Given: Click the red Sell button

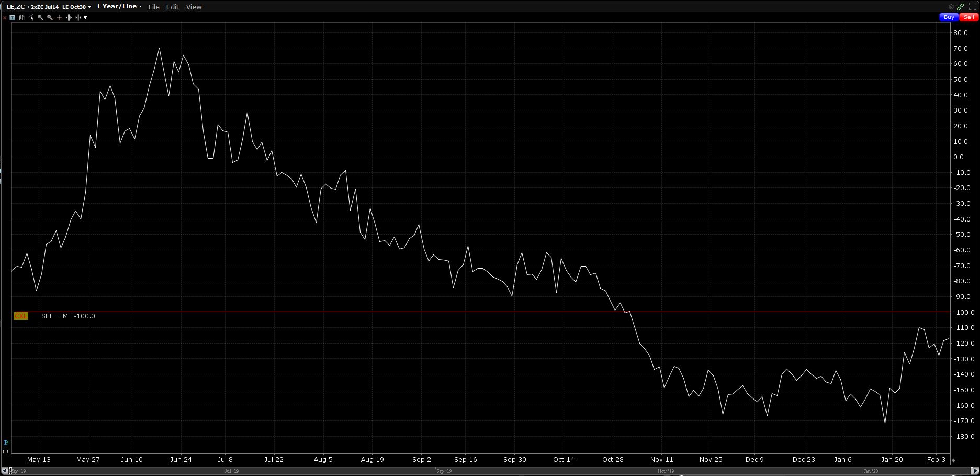Looking at the screenshot, I should (x=968, y=17).
